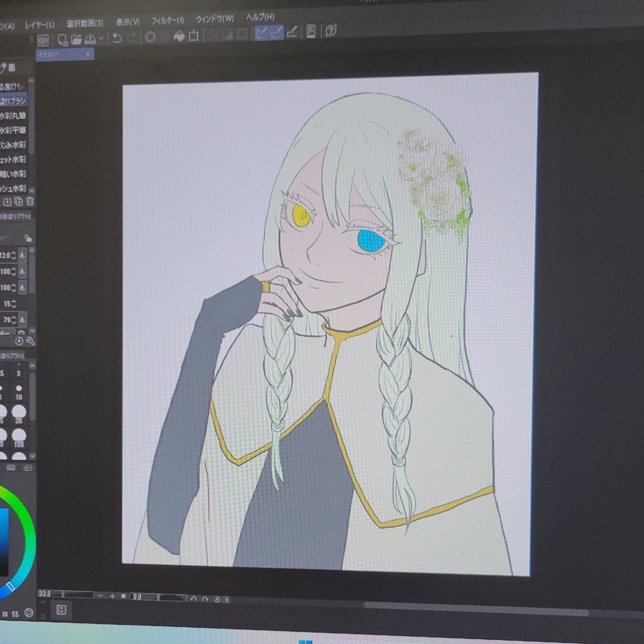Click the zoom in plus button

(112, 596)
